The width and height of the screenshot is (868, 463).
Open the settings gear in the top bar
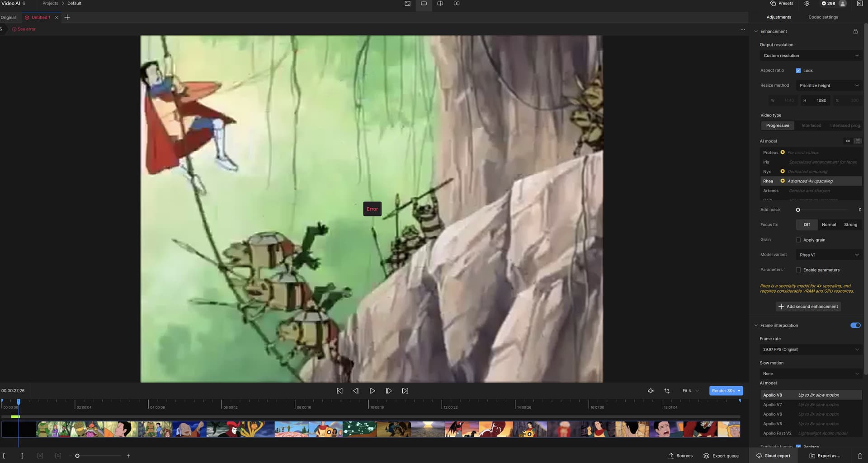click(807, 4)
